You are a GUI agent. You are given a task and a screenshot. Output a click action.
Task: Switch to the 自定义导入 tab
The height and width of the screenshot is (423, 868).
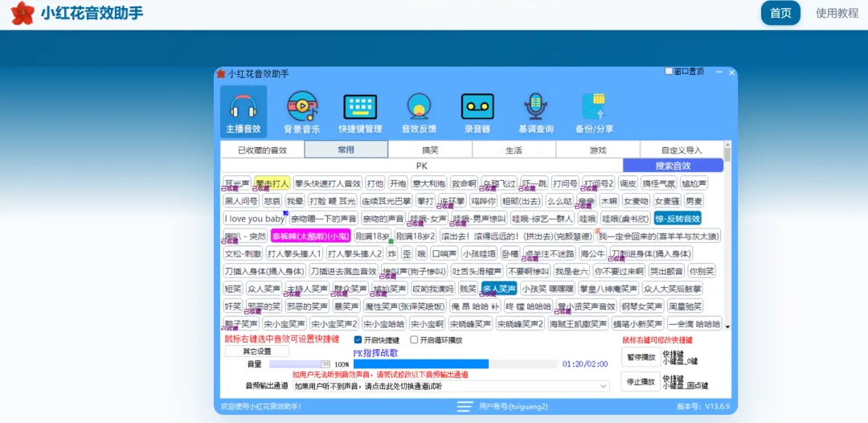(x=682, y=150)
